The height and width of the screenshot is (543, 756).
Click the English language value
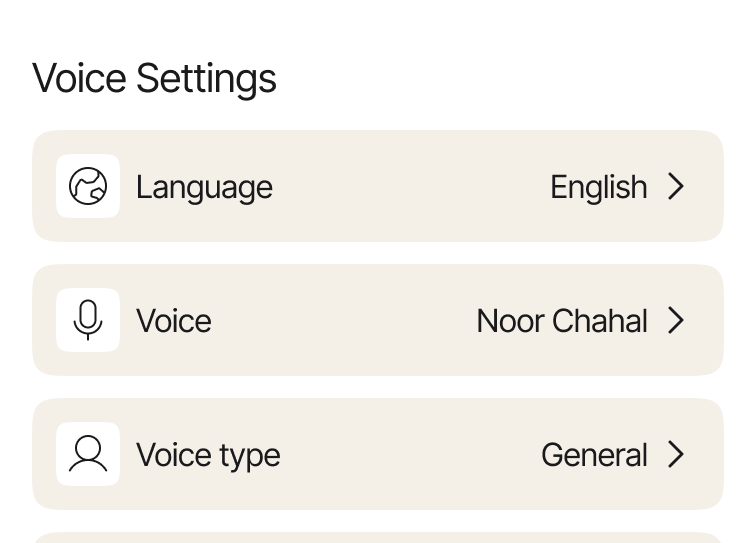pyautogui.click(x=598, y=187)
